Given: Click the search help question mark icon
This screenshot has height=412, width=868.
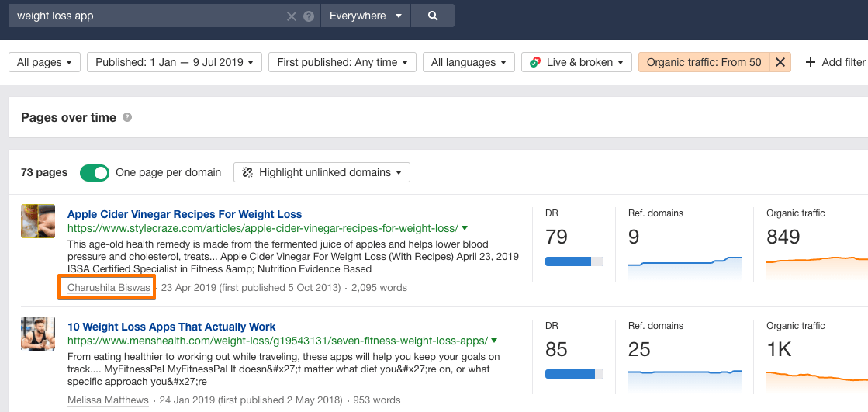Looking at the screenshot, I should [309, 16].
